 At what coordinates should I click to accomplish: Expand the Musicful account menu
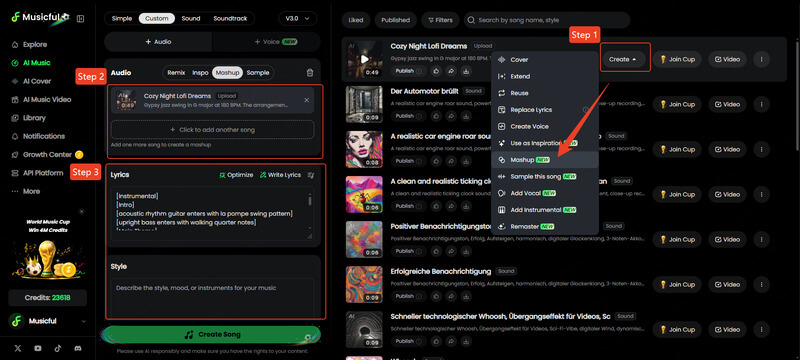[47, 321]
